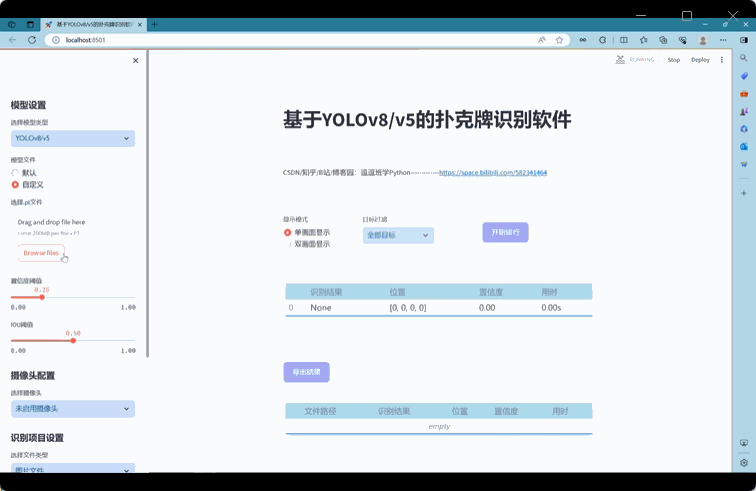Click the Deploy button

coord(700,60)
